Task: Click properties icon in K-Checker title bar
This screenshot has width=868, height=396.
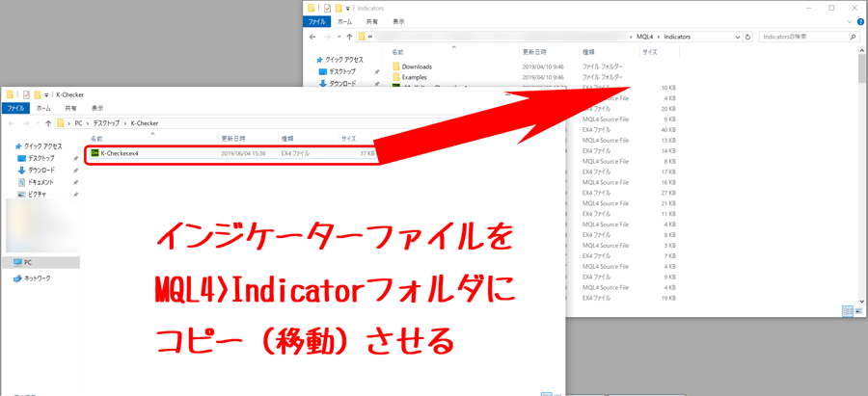Action: coord(26,94)
